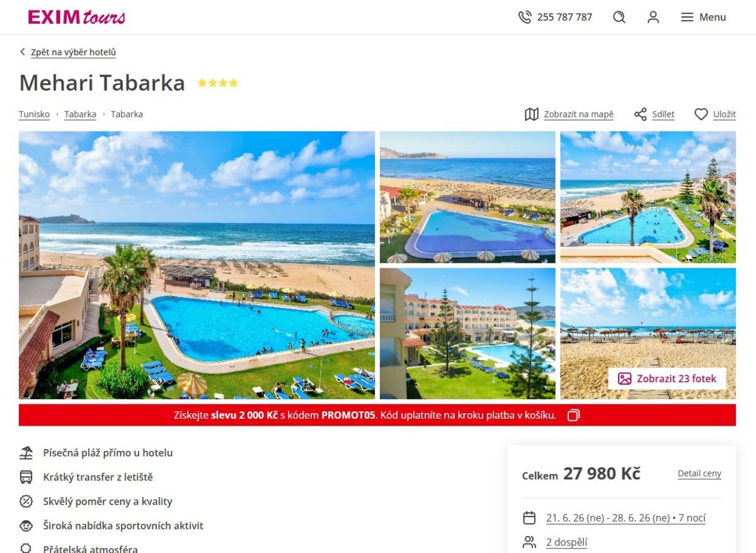
Task: Open the user account icon
Action: click(653, 17)
